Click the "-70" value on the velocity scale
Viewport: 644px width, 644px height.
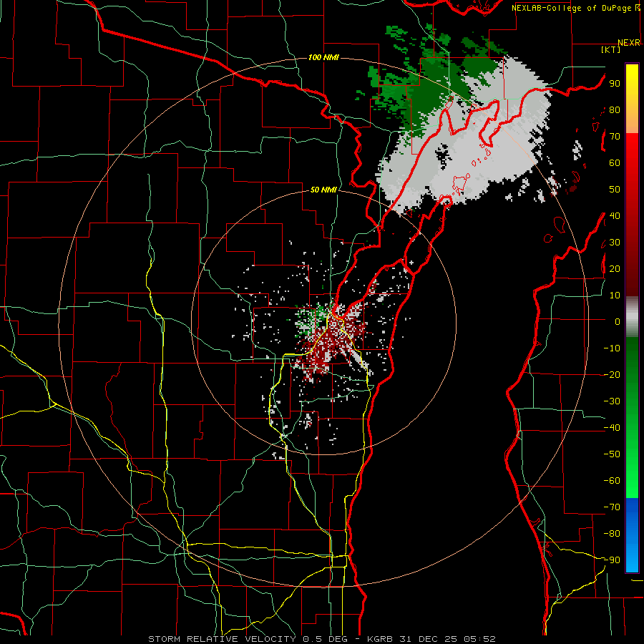[612, 507]
